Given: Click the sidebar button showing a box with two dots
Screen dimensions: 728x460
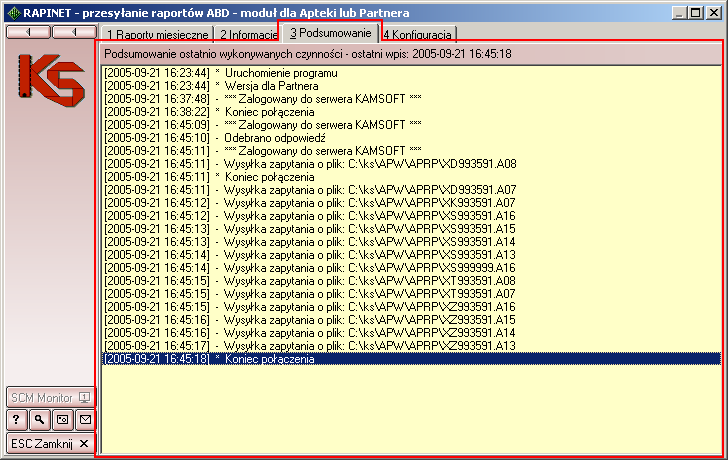Looking at the screenshot, I should pos(63,420).
